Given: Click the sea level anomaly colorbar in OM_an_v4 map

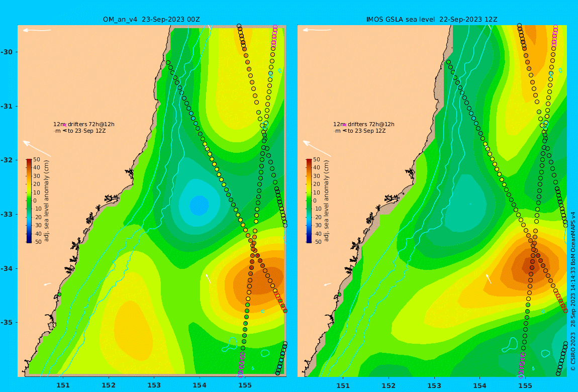Looking at the screenshot, I should 29,201.
